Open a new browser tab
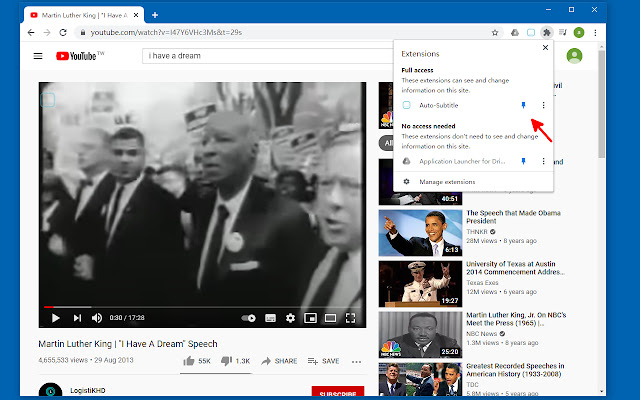 155,15
